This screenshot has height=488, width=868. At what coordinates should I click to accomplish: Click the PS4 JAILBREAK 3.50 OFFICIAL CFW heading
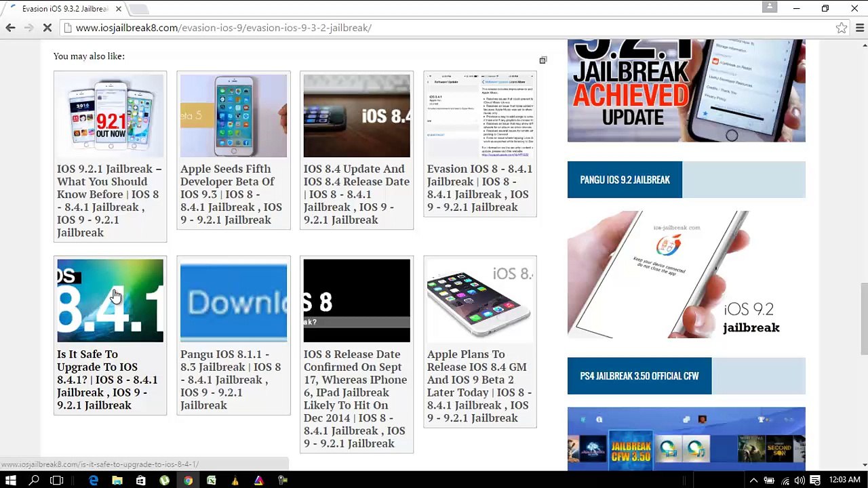(639, 375)
